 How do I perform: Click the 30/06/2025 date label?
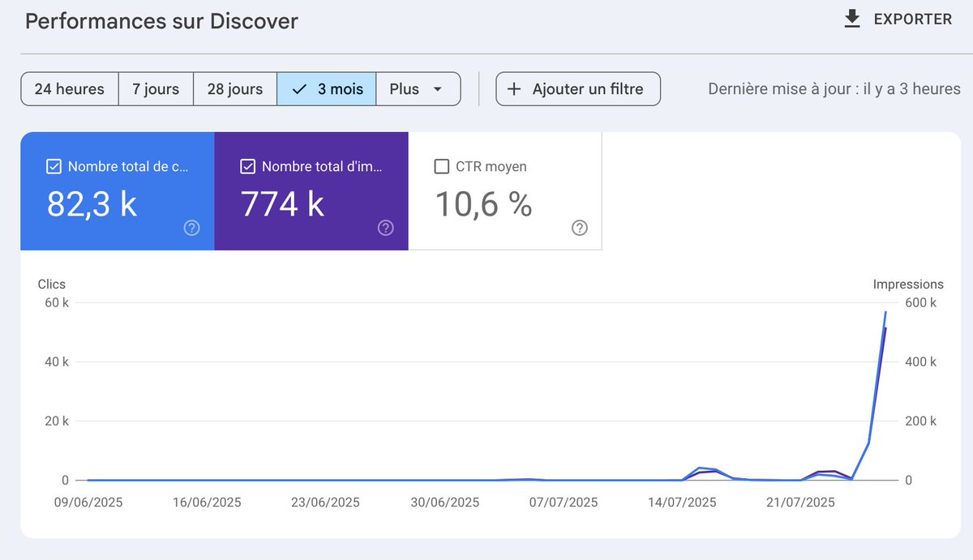point(444,502)
